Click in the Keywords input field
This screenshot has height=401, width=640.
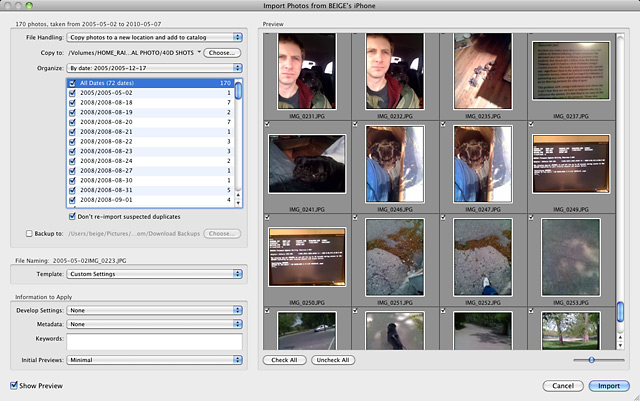[154, 341]
